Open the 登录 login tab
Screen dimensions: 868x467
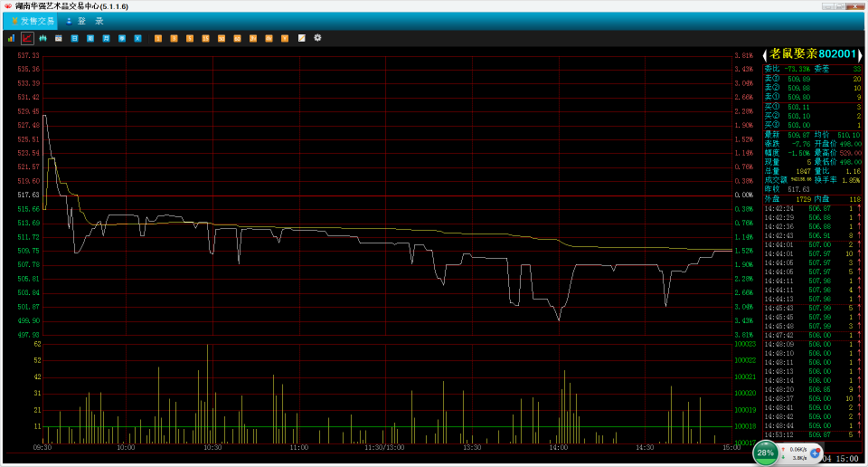point(84,21)
